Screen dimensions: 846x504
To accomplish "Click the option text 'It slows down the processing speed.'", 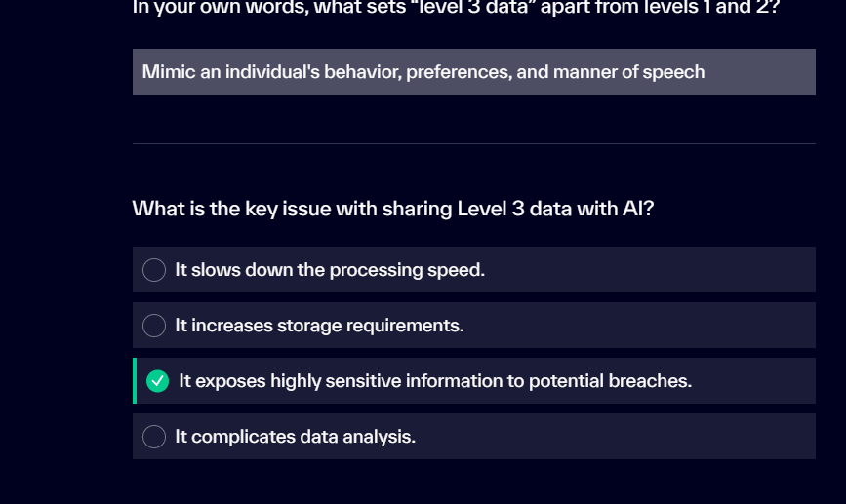I will [x=330, y=270].
